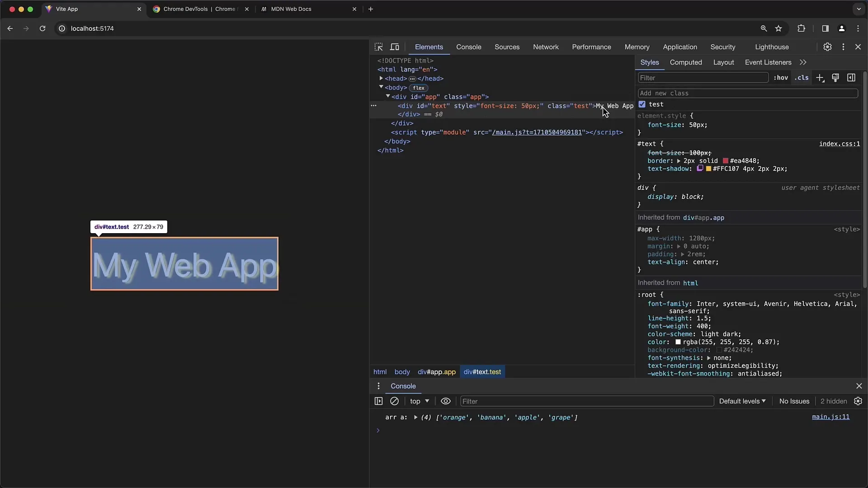Click the device toolbar toggle icon
This screenshot has height=488, width=868.
coord(394,47)
